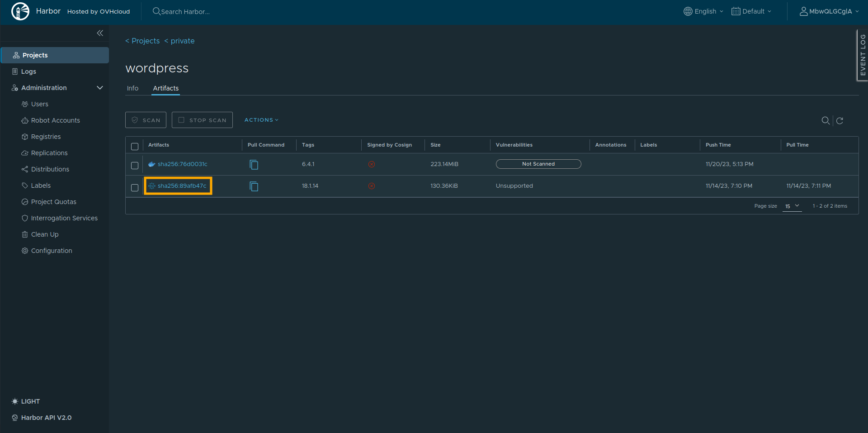This screenshot has width=868, height=433.
Task: Switch to the Info tab
Action: tap(132, 88)
